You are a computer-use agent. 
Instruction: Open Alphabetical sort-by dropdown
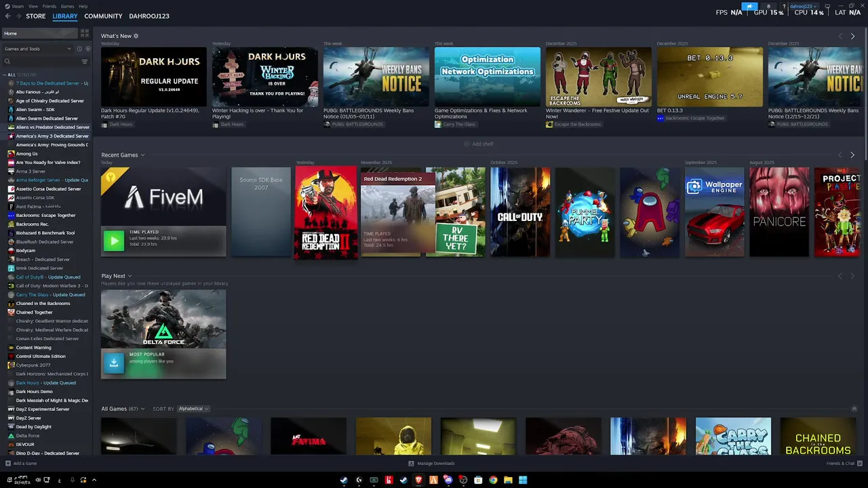point(193,409)
